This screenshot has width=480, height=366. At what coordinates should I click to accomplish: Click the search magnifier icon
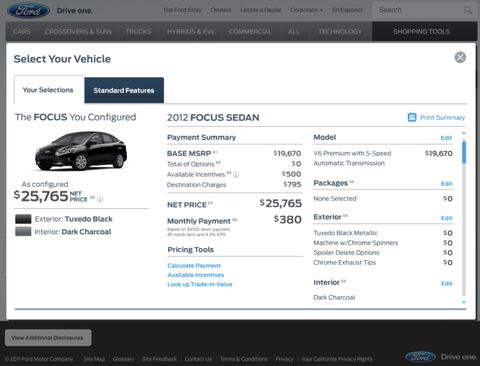468,10
